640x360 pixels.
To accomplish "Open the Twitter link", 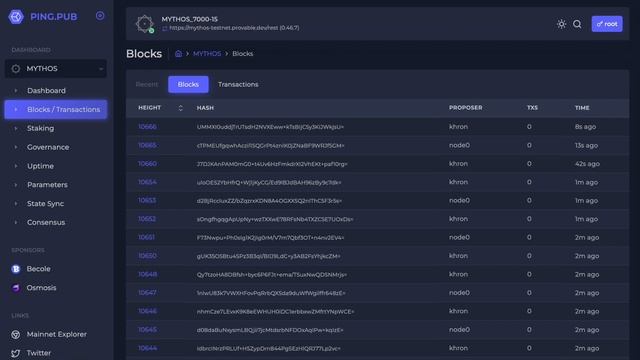I will (39, 353).
